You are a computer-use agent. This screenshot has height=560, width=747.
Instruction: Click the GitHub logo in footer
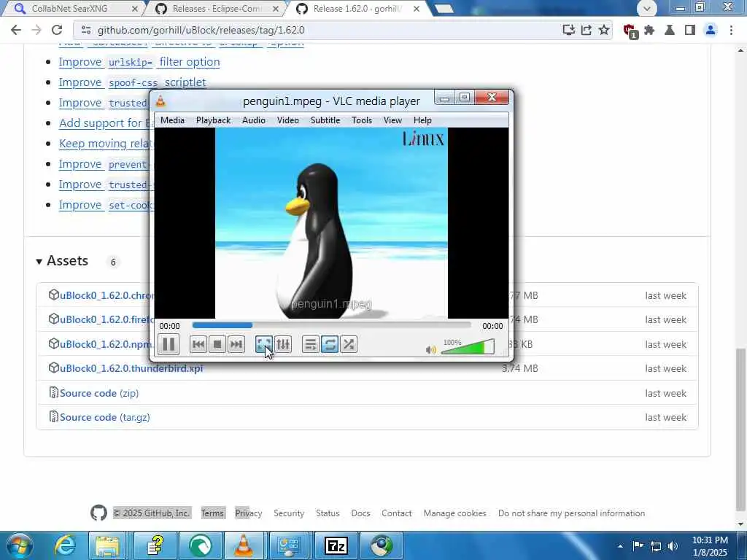pyautogui.click(x=98, y=513)
